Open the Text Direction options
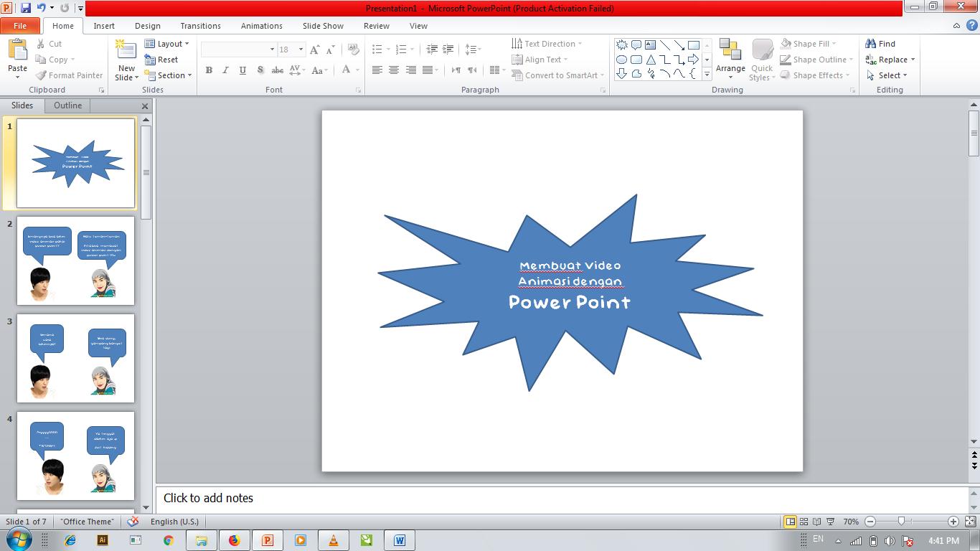 click(547, 44)
